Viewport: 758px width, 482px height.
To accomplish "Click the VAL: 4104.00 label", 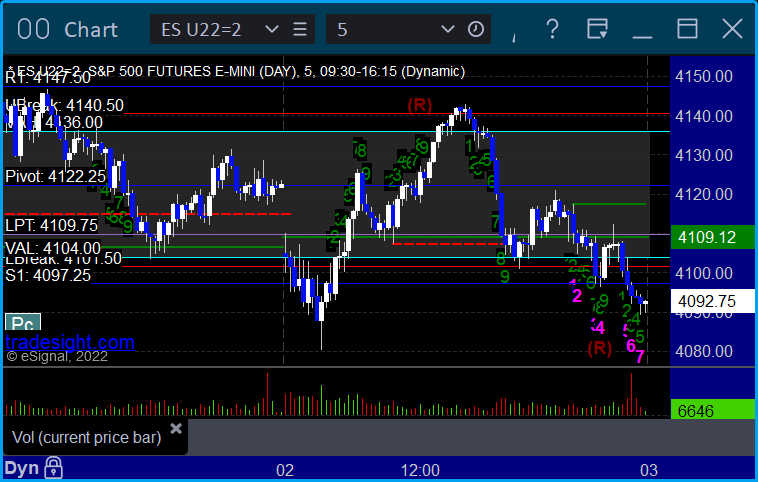I will [x=53, y=248].
